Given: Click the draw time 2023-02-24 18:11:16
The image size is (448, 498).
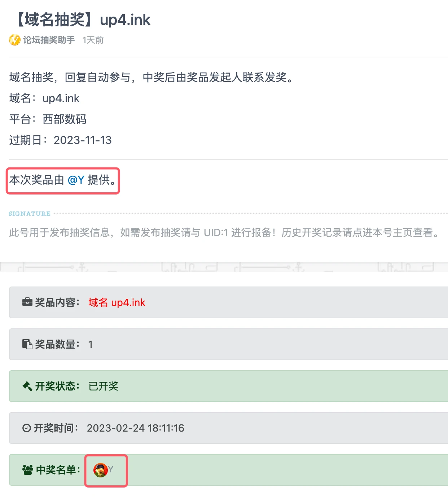Looking at the screenshot, I should 135,428.
